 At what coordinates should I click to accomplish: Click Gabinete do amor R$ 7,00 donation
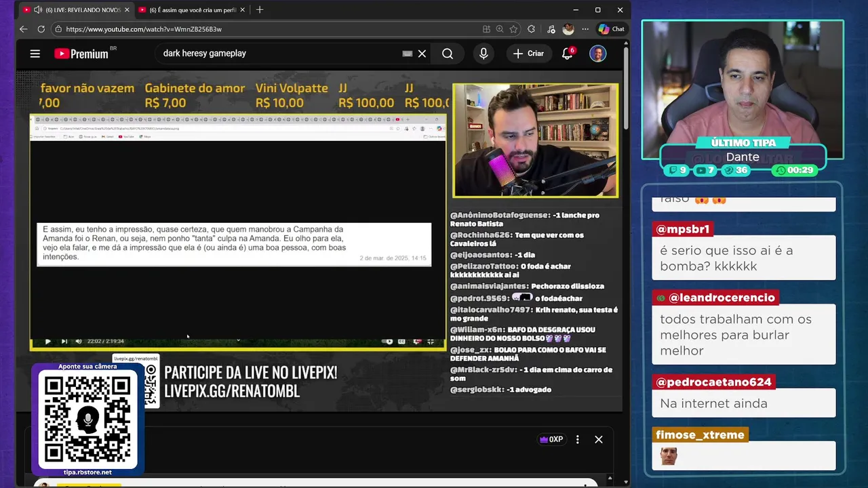(195, 96)
